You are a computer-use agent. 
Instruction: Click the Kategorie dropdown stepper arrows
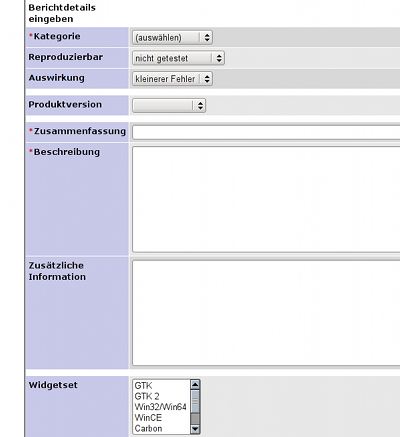(207, 37)
